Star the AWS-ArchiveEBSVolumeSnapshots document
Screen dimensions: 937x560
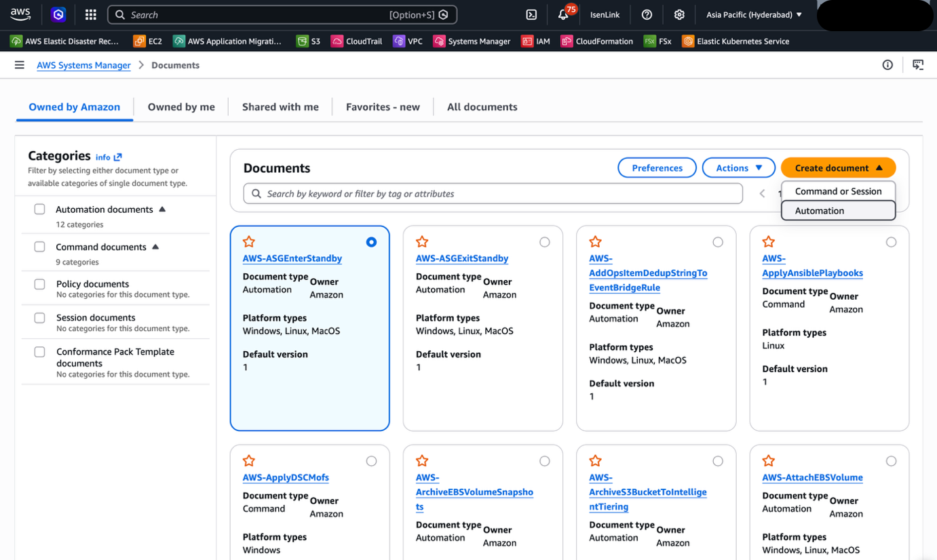422,461
